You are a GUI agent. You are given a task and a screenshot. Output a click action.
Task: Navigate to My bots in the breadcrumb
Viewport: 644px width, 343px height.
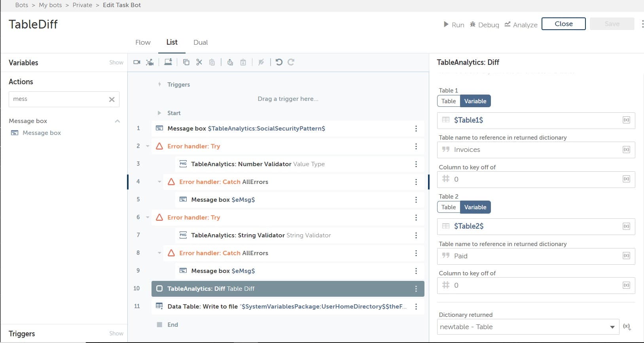[50, 5]
